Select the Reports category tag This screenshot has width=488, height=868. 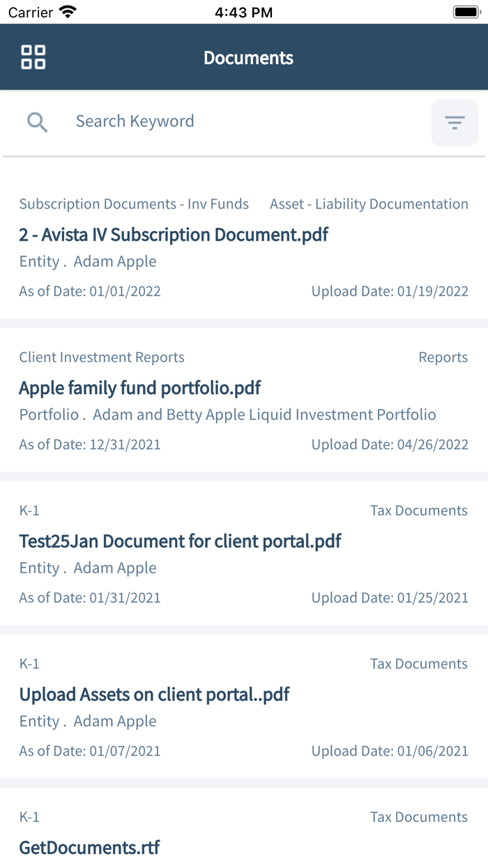click(x=443, y=357)
